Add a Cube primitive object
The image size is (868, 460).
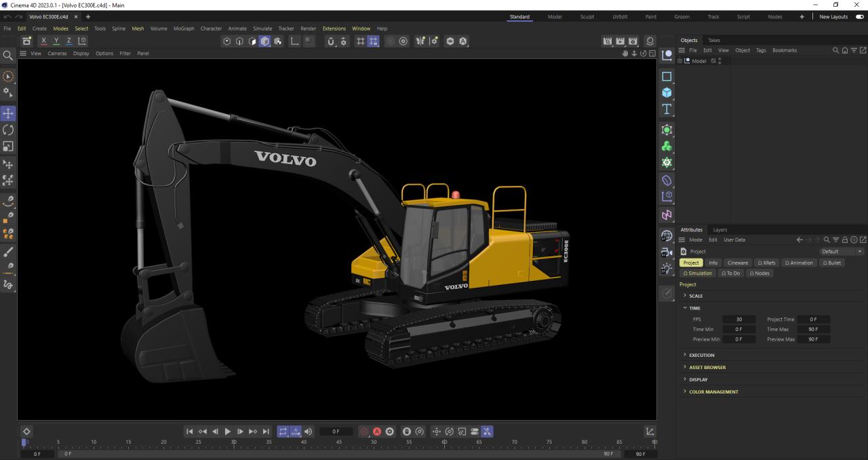tap(667, 93)
